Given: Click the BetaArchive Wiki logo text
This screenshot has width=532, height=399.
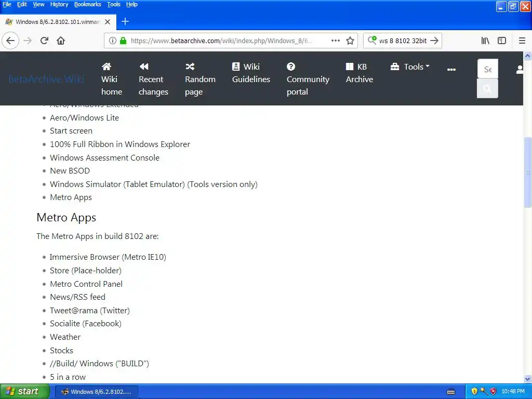Looking at the screenshot, I should pyautogui.click(x=46, y=79).
